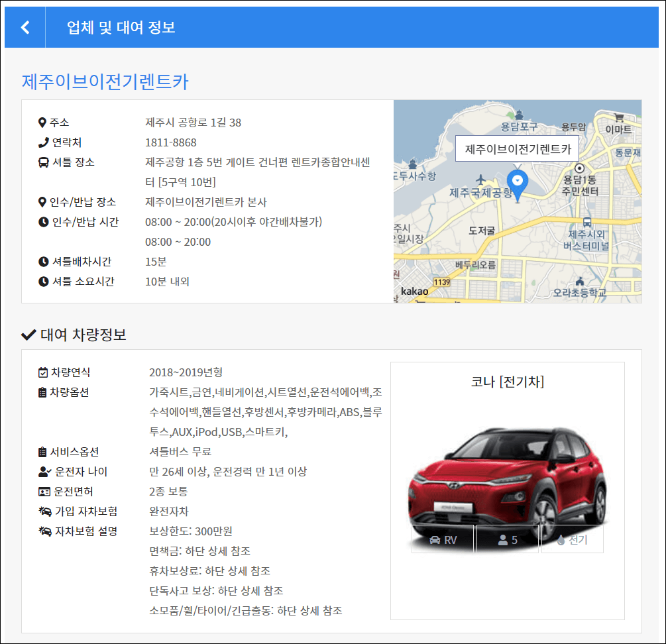Click the calendar icon beside 차량연식
This screenshot has height=644, width=666.
(x=43, y=372)
